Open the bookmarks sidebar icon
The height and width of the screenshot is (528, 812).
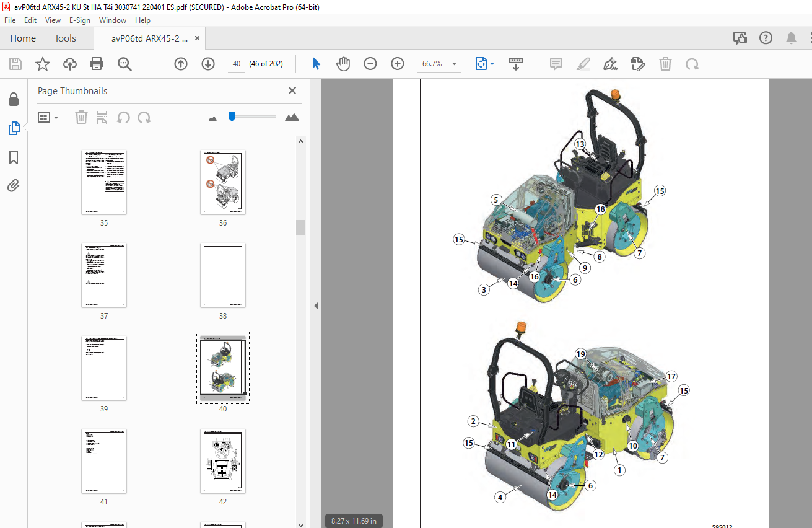pyautogui.click(x=14, y=157)
